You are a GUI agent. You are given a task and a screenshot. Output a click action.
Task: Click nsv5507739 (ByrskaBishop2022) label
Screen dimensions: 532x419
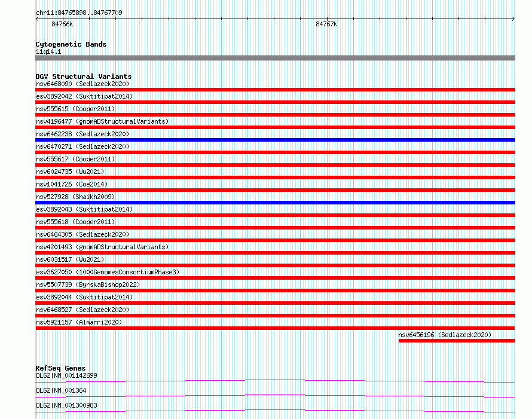point(88,285)
